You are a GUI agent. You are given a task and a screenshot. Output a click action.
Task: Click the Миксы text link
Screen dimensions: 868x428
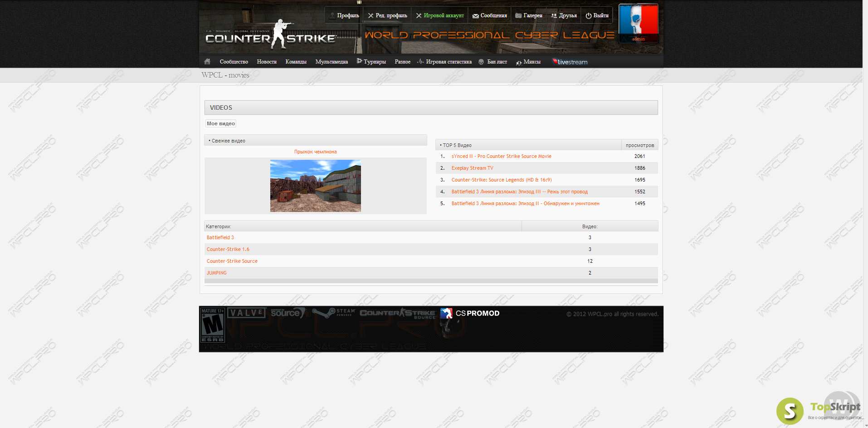click(x=532, y=62)
